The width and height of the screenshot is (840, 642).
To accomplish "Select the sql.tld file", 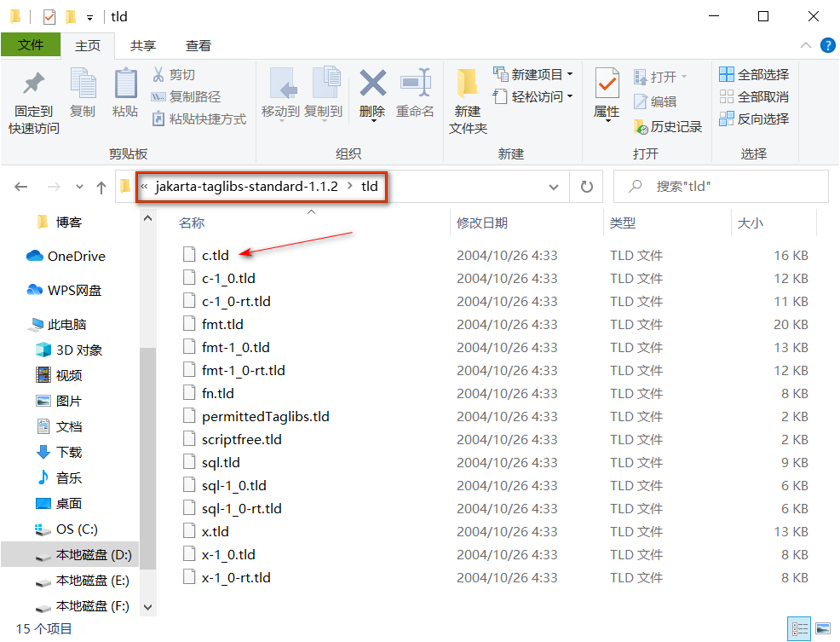I will click(221, 463).
